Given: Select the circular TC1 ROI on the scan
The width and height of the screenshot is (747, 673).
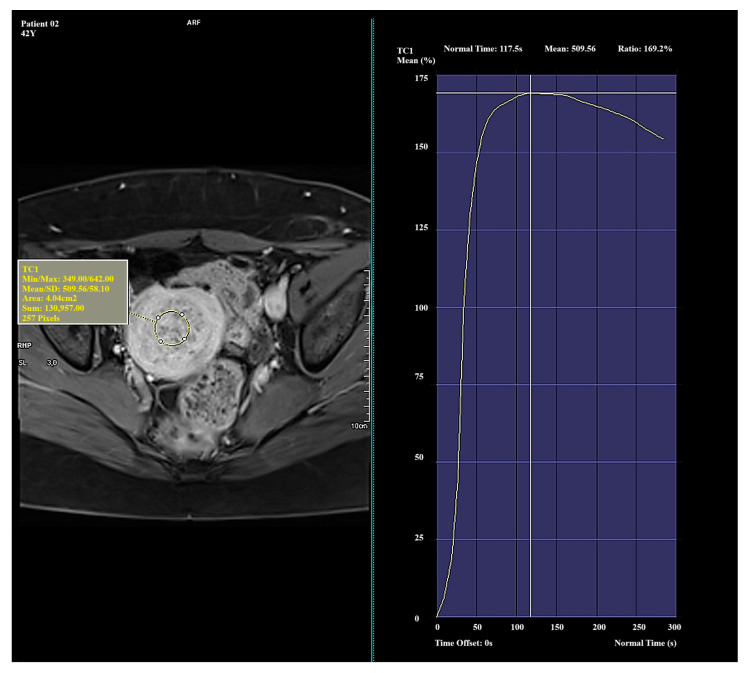Looking at the screenshot, I should tap(172, 328).
